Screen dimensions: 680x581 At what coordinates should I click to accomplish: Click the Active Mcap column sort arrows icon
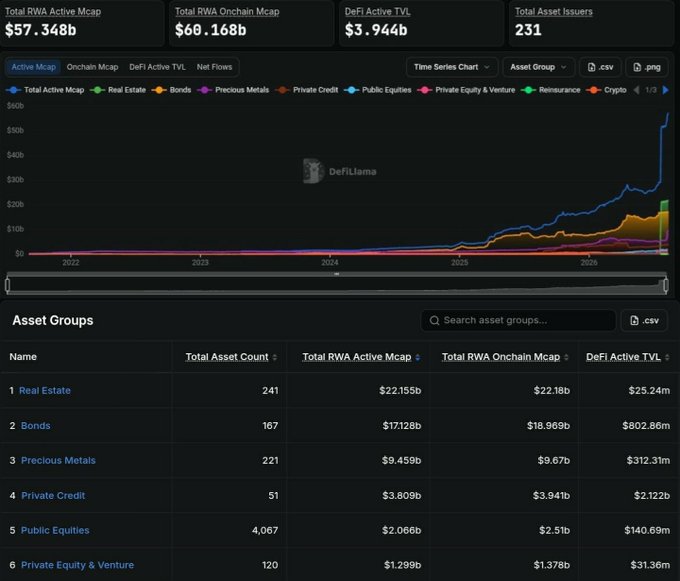[418, 357]
